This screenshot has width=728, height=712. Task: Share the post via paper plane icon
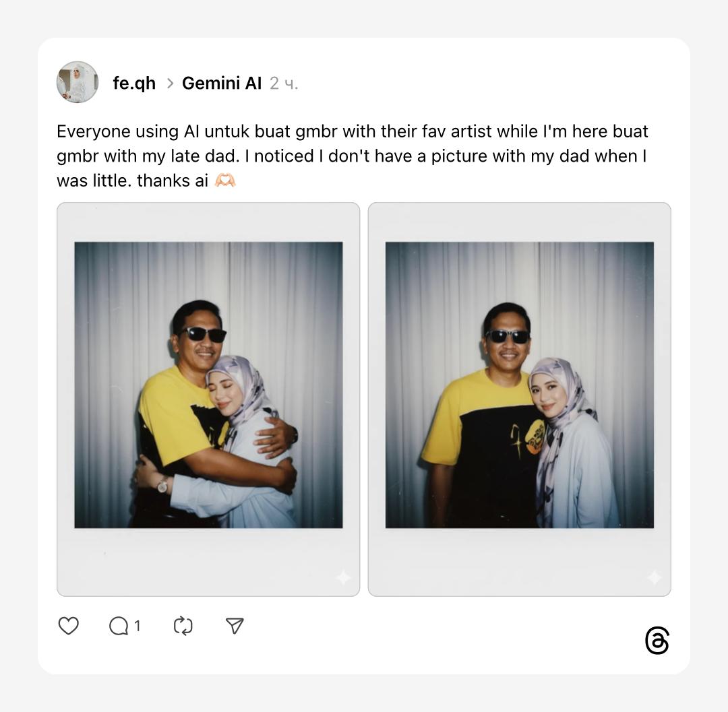point(235,626)
